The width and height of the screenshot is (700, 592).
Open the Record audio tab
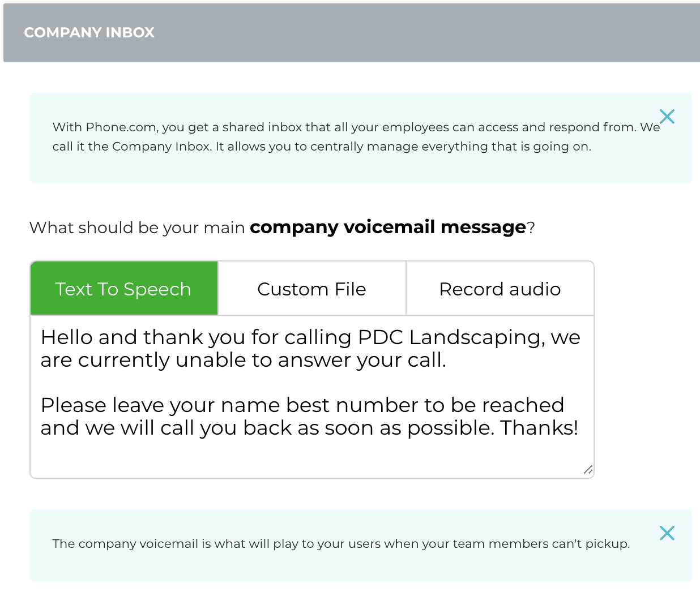point(500,289)
